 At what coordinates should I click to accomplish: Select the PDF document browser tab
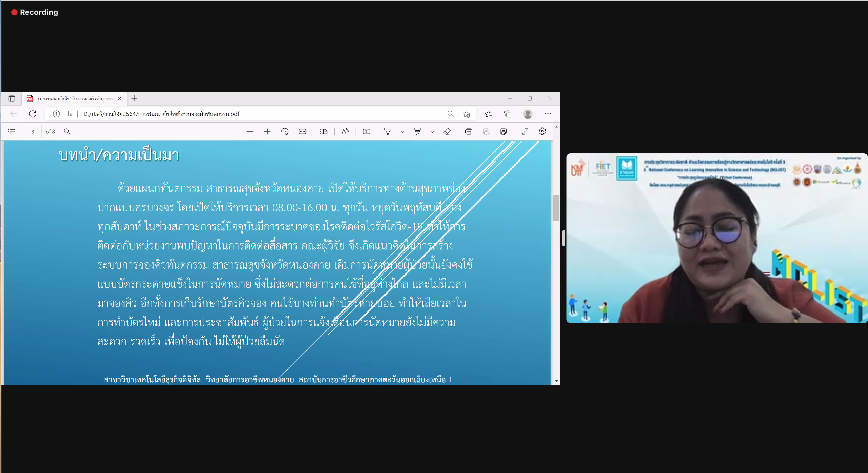coord(75,99)
